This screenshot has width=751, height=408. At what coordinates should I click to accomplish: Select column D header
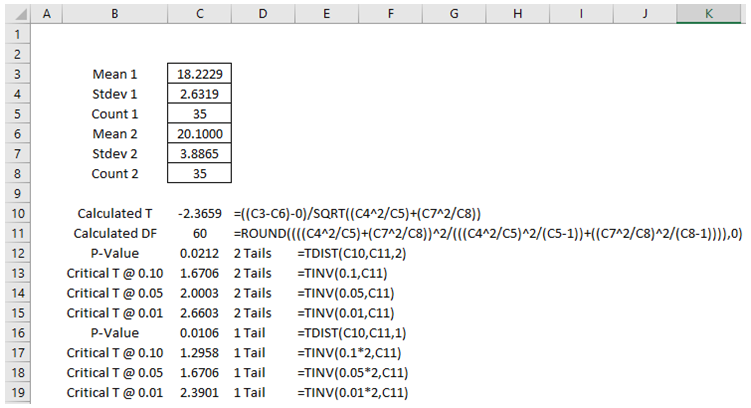(263, 14)
